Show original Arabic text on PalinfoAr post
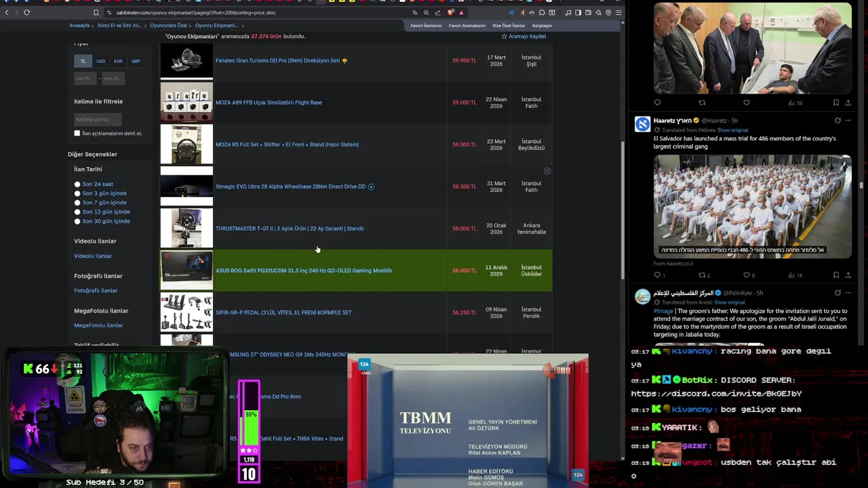This screenshot has width=868, height=488. (729, 302)
